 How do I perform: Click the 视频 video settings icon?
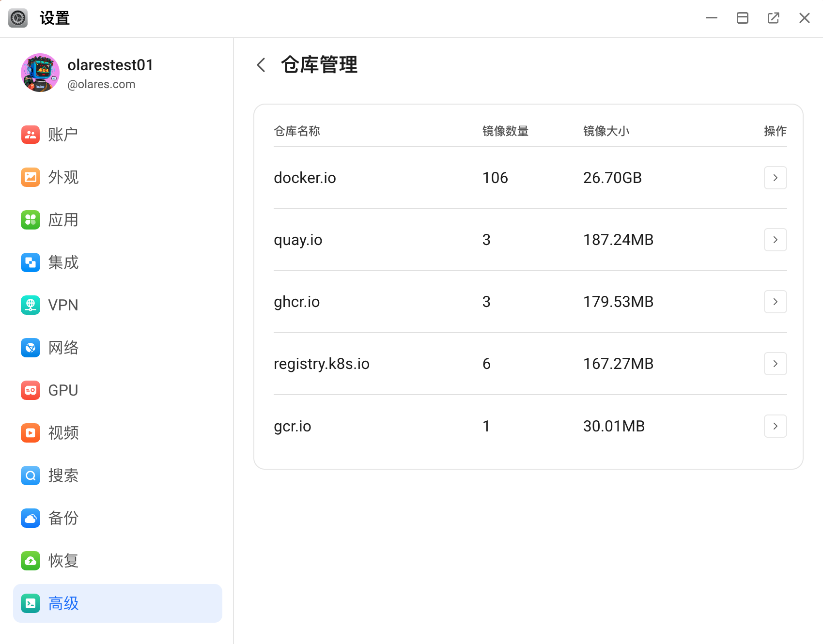pos(30,433)
